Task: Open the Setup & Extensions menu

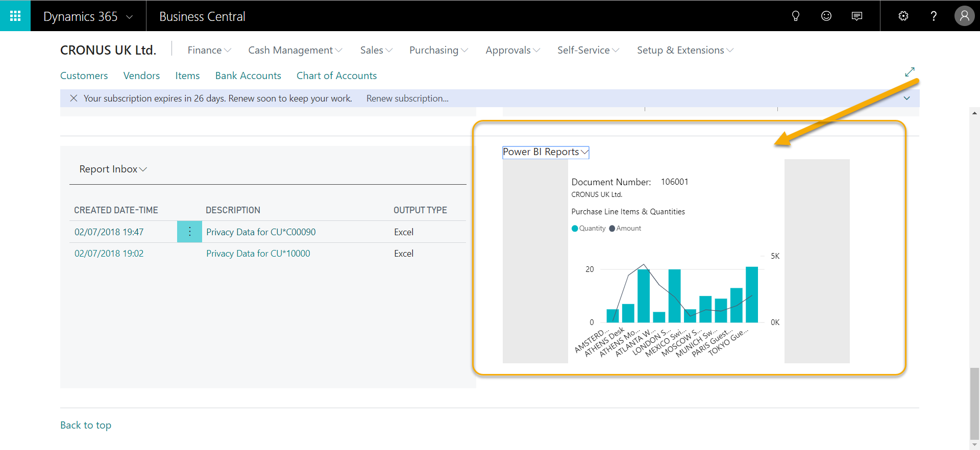Action: pos(685,50)
